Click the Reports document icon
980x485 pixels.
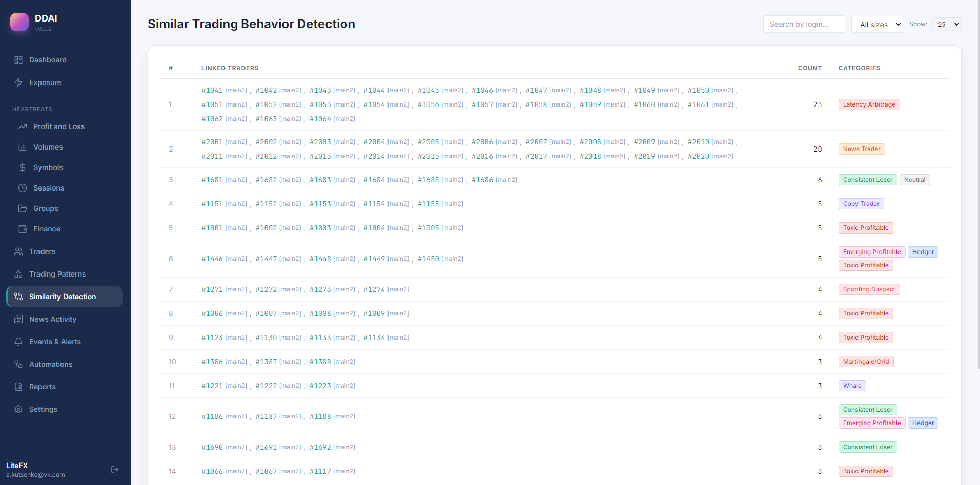18,387
